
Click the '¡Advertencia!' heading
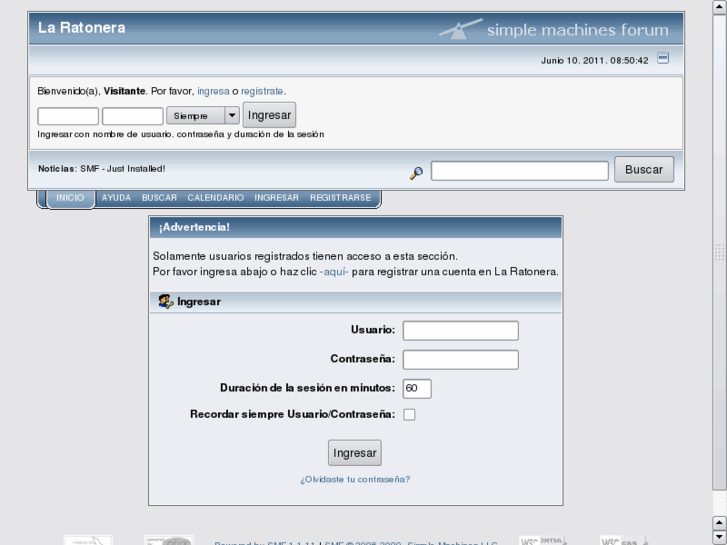click(194, 227)
